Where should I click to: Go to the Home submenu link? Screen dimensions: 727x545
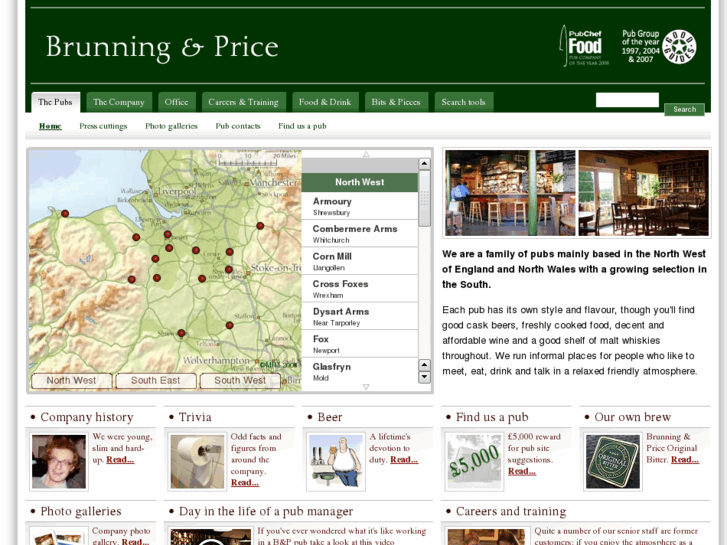(x=50, y=126)
